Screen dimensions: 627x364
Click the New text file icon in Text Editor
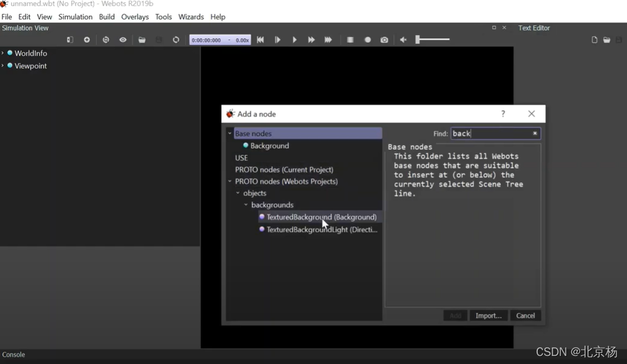click(x=594, y=40)
